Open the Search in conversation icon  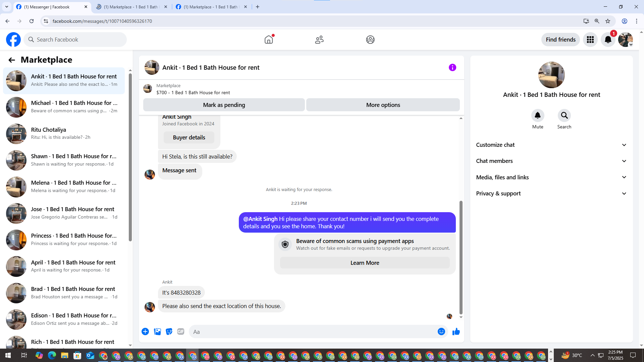point(564,116)
